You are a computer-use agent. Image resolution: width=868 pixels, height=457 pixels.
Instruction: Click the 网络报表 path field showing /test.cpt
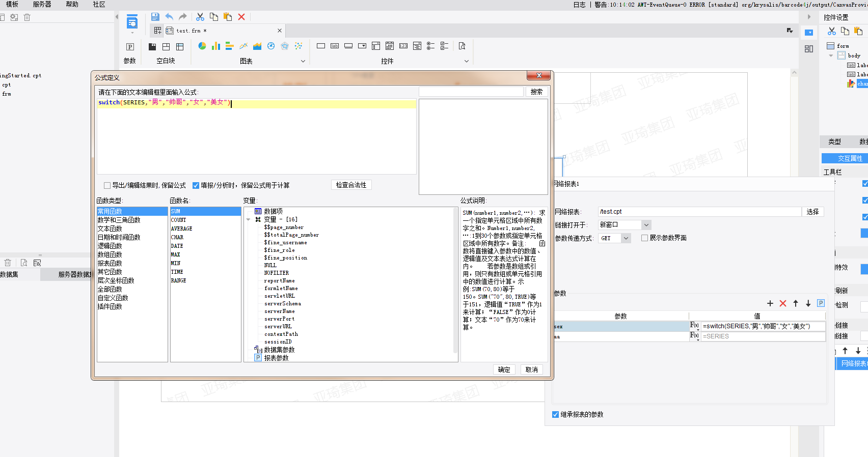click(x=700, y=212)
